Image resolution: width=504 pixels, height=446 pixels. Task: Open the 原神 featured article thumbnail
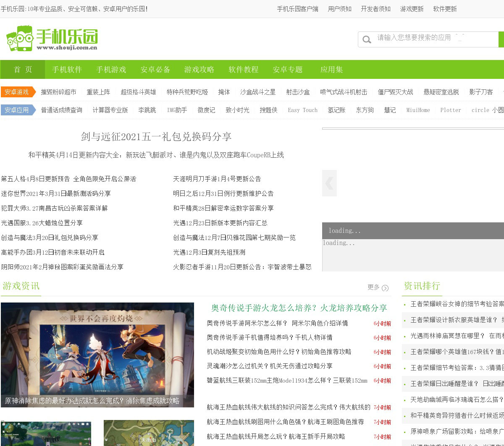click(97, 355)
